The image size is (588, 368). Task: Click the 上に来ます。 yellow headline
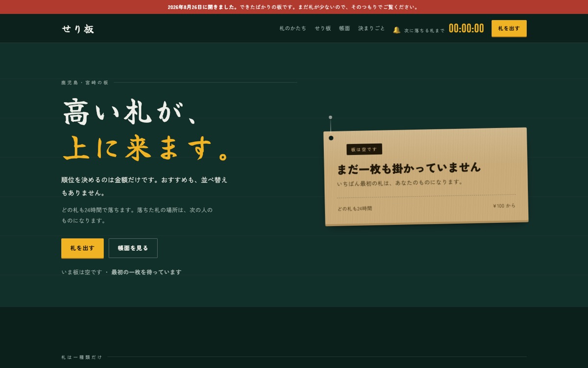tap(146, 148)
